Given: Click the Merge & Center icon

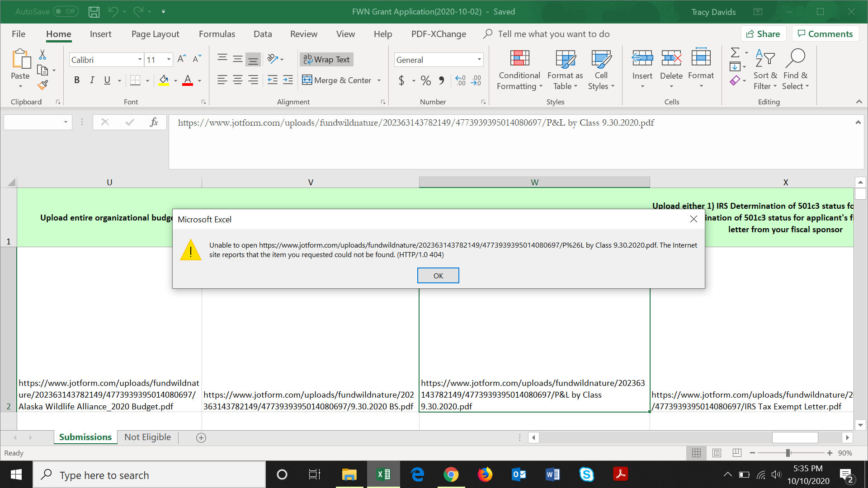Looking at the screenshot, I should coord(307,80).
